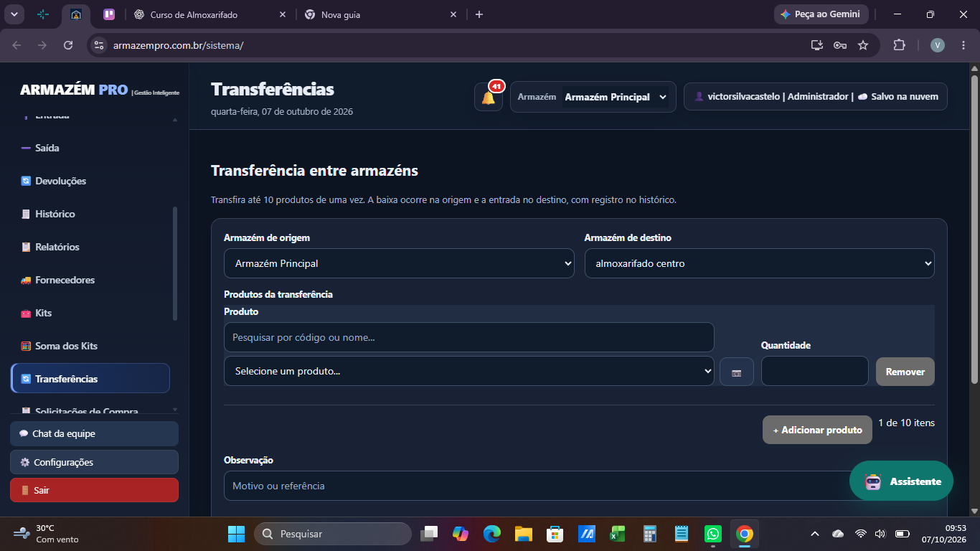Open Configurações in the sidebar

(x=94, y=462)
